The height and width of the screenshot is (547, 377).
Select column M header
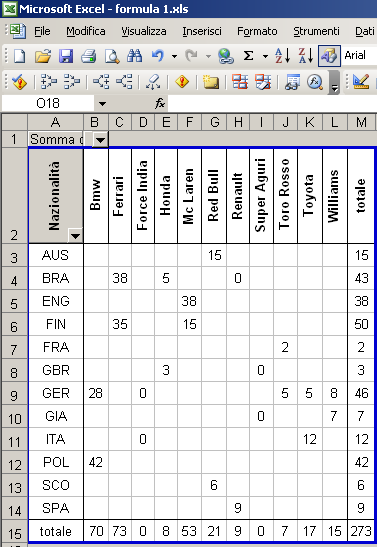(361, 122)
